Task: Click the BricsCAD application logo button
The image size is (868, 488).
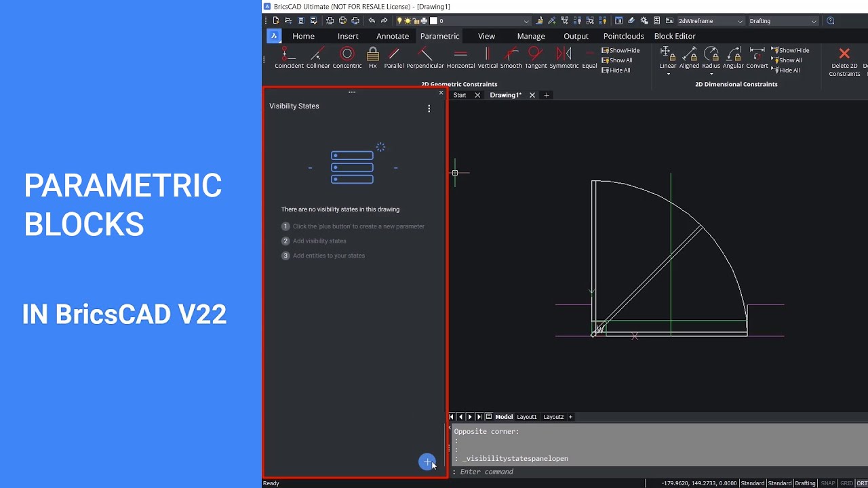Action: (x=274, y=36)
